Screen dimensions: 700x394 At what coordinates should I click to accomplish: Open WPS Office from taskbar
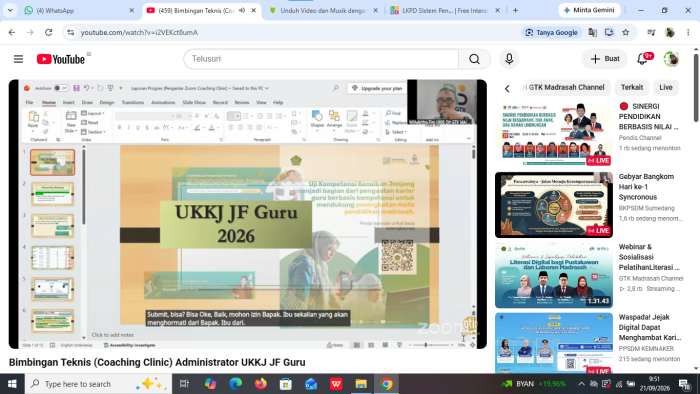tap(336, 384)
